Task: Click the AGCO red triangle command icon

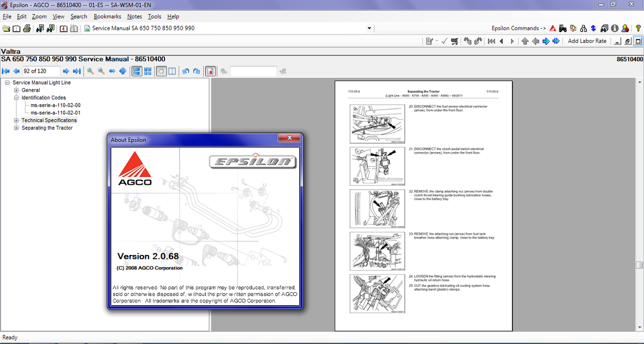Action: (552, 28)
